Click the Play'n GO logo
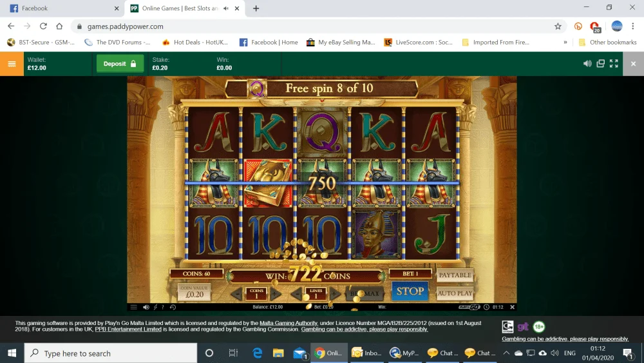 pos(469,307)
